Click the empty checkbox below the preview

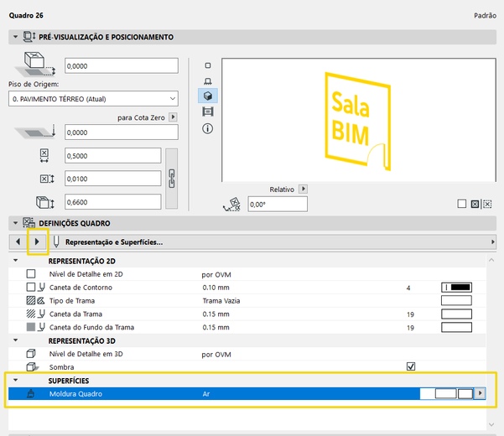tap(461, 204)
